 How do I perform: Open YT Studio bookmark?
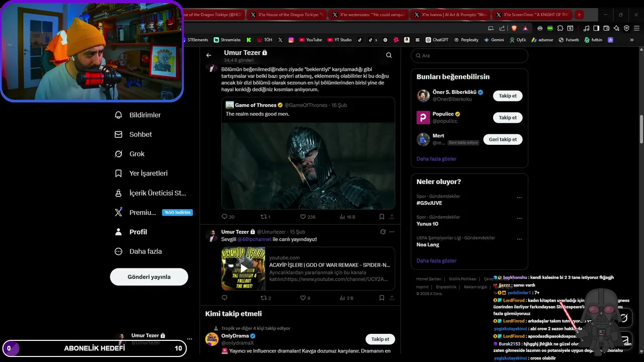click(x=340, y=40)
